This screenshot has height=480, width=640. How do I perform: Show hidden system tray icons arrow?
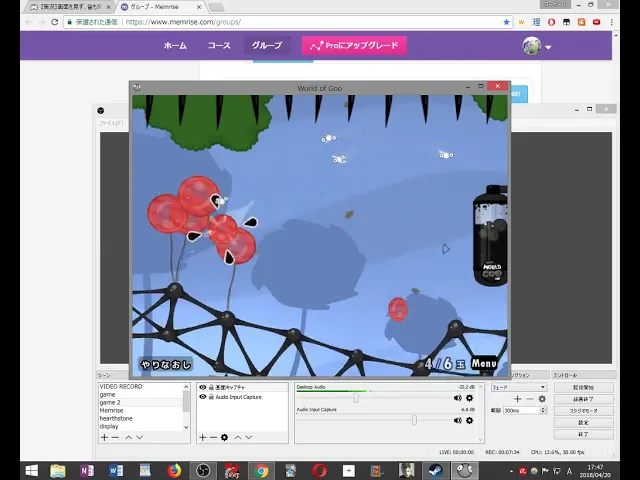pos(511,471)
